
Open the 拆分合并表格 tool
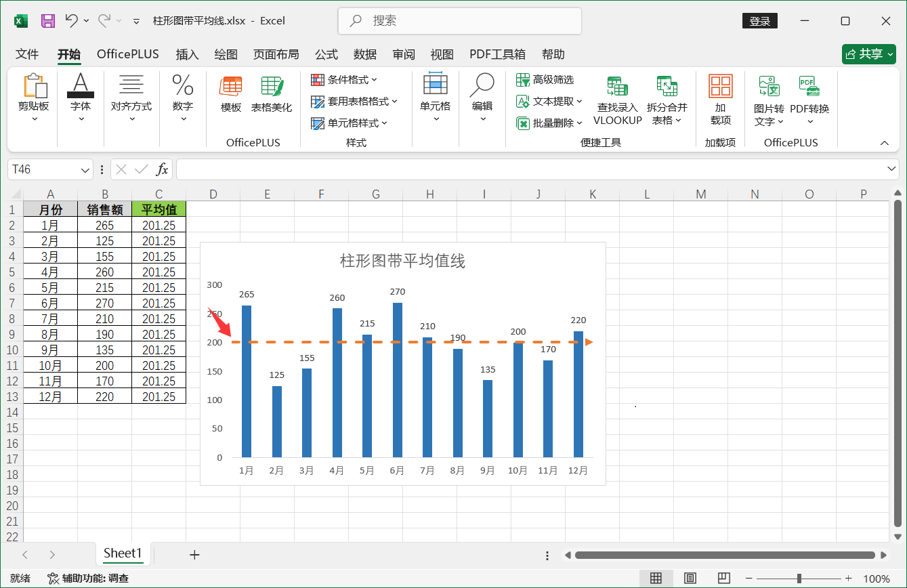coord(667,101)
